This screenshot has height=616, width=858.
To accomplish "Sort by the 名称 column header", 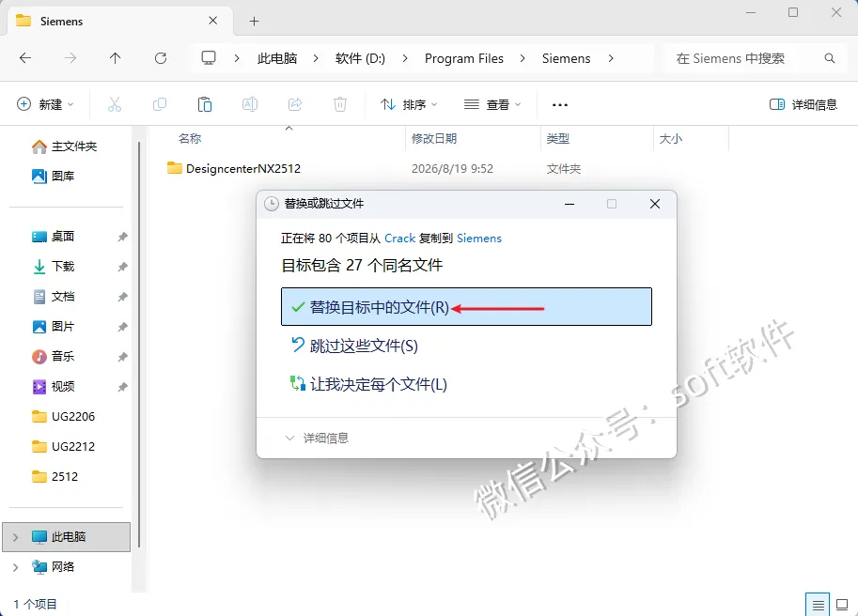I will 190,139.
